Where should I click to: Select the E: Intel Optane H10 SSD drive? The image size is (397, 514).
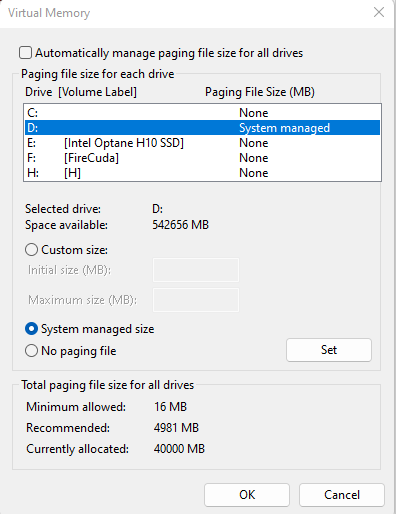(x=202, y=143)
